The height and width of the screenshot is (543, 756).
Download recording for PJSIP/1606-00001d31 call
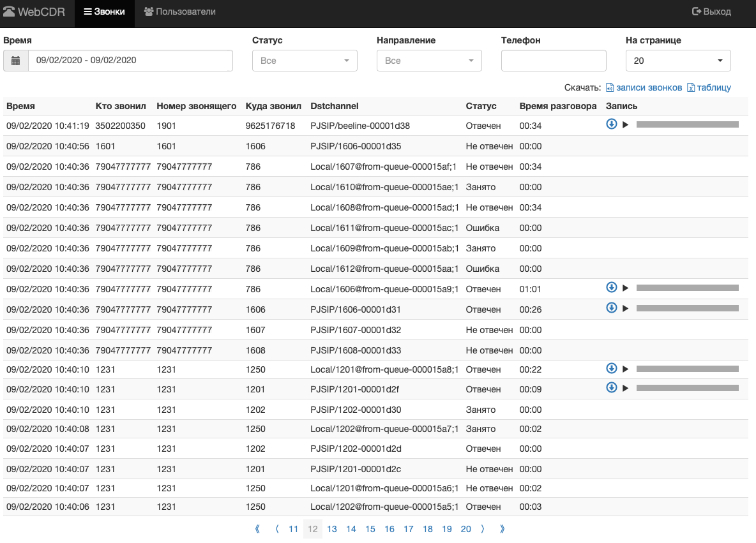(x=611, y=308)
